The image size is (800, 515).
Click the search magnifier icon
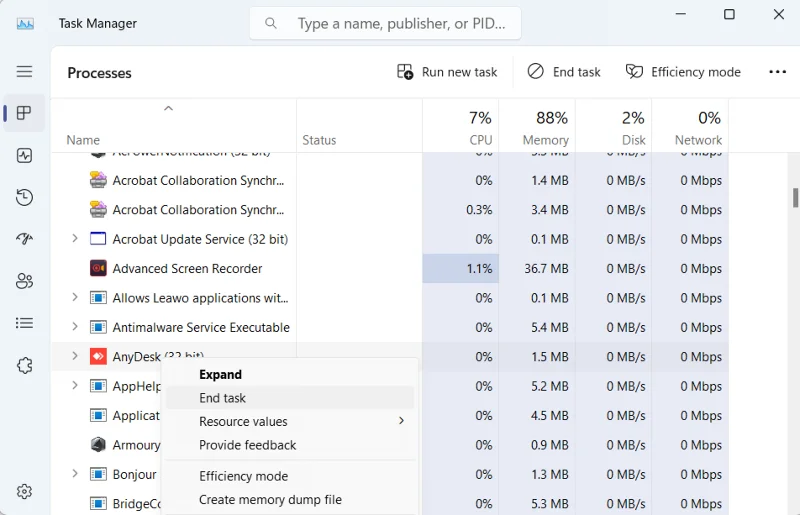pyautogui.click(x=271, y=23)
